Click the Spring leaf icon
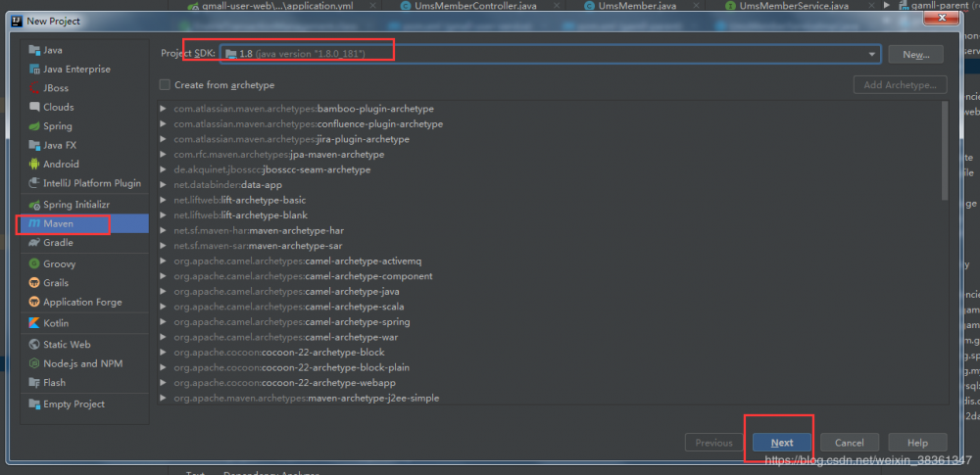This screenshot has height=475, width=980. [33, 126]
